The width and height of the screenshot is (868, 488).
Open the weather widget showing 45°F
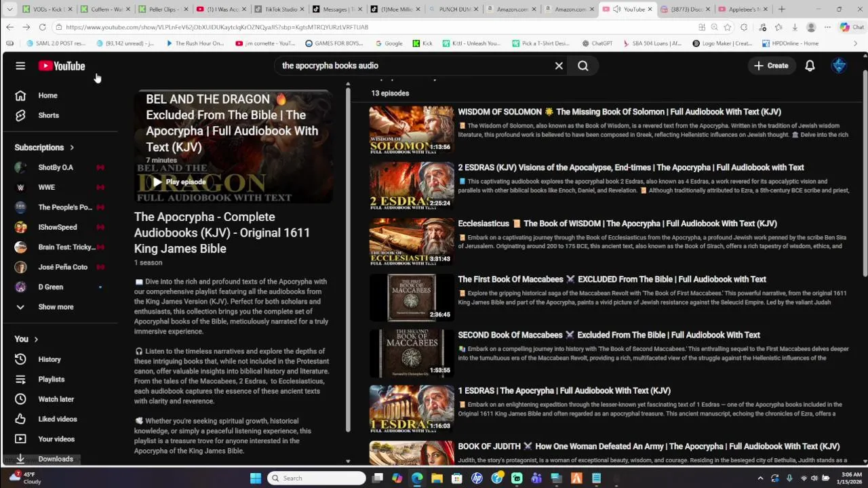pyautogui.click(x=24, y=478)
